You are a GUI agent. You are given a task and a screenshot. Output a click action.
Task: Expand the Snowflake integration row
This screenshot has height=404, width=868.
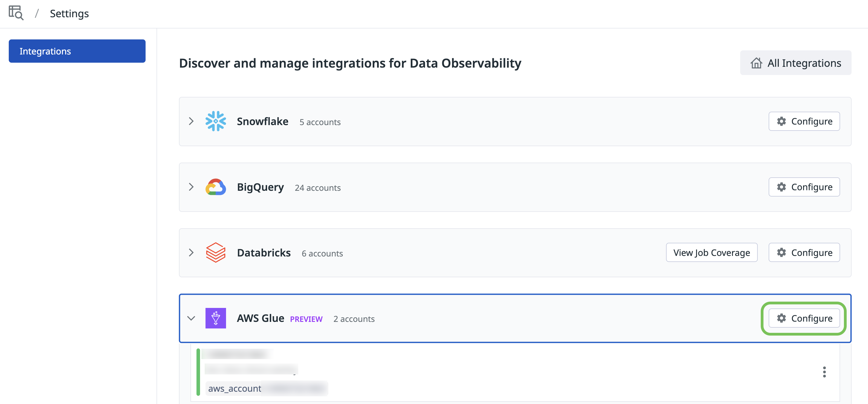point(191,121)
